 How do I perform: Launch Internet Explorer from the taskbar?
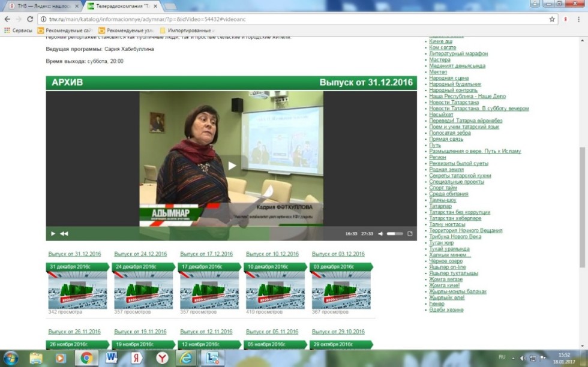[184, 358]
